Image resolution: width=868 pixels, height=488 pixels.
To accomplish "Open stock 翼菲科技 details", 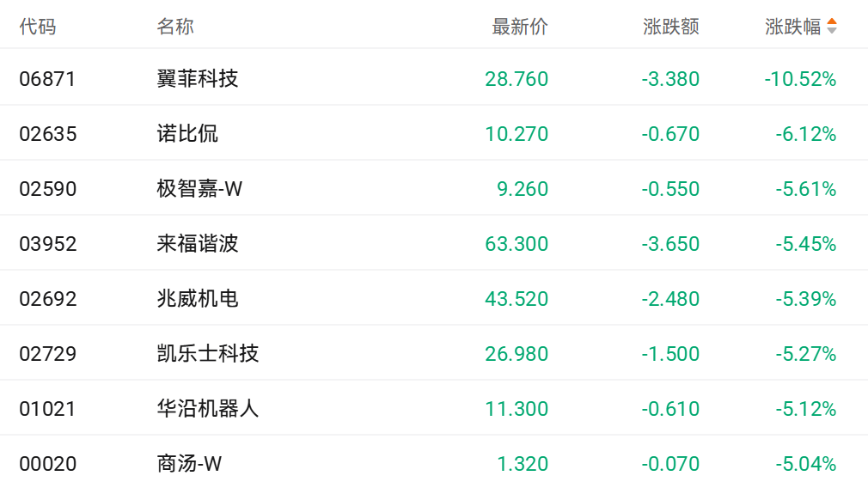I will point(434,78).
